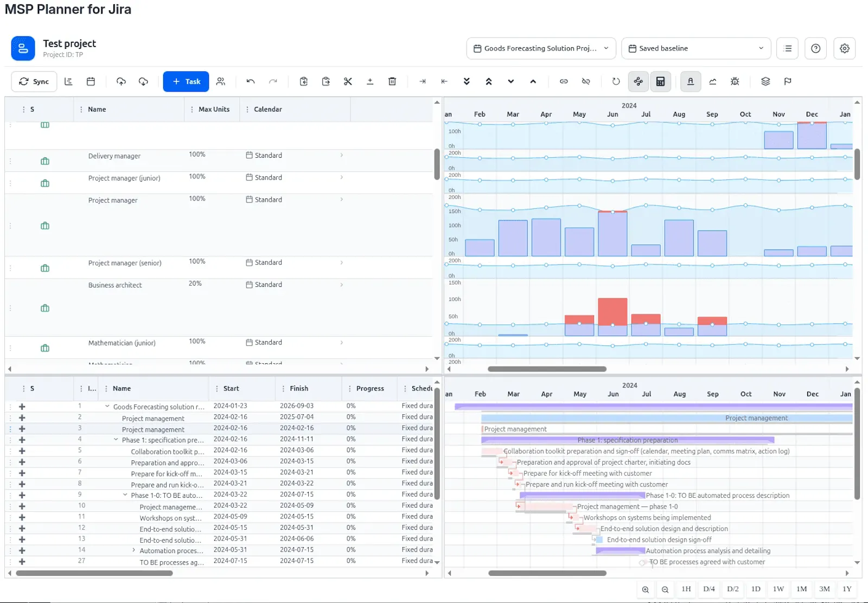868x603 pixels.
Task: Click the paste clipboard icon
Action: click(x=325, y=81)
